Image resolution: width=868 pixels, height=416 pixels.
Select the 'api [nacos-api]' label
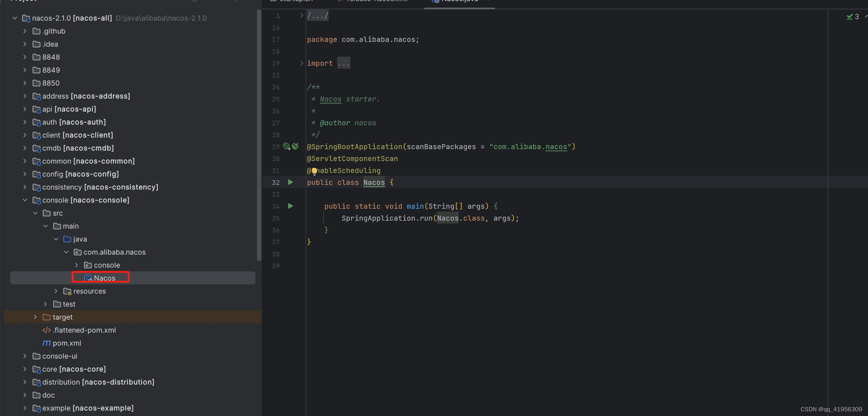click(x=69, y=109)
